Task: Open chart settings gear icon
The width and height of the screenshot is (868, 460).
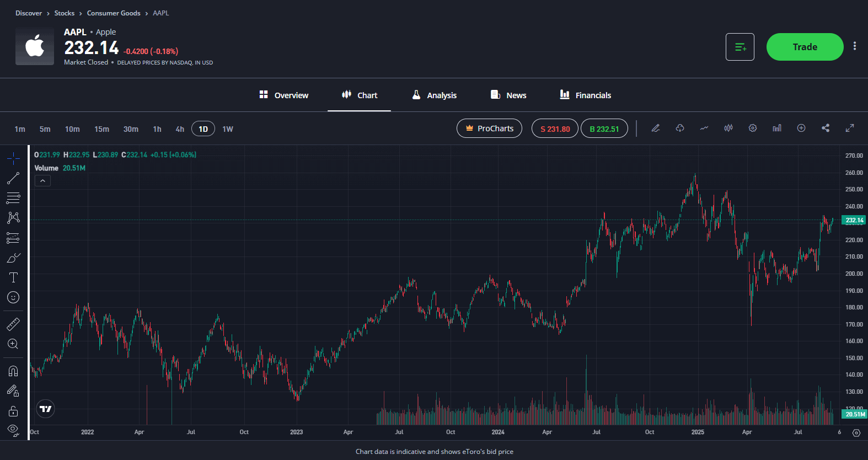Action: click(x=753, y=128)
